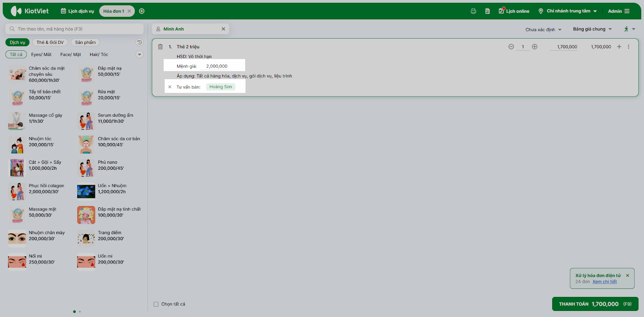
Task: Open more options for Thẻ 2 triệu
Action: [x=628, y=47]
